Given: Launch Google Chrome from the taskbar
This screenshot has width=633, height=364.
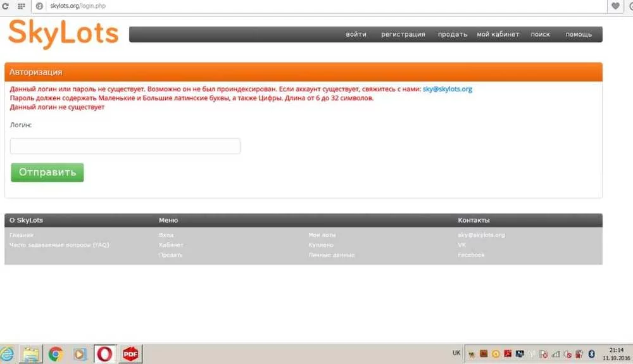Looking at the screenshot, I should pyautogui.click(x=56, y=355).
